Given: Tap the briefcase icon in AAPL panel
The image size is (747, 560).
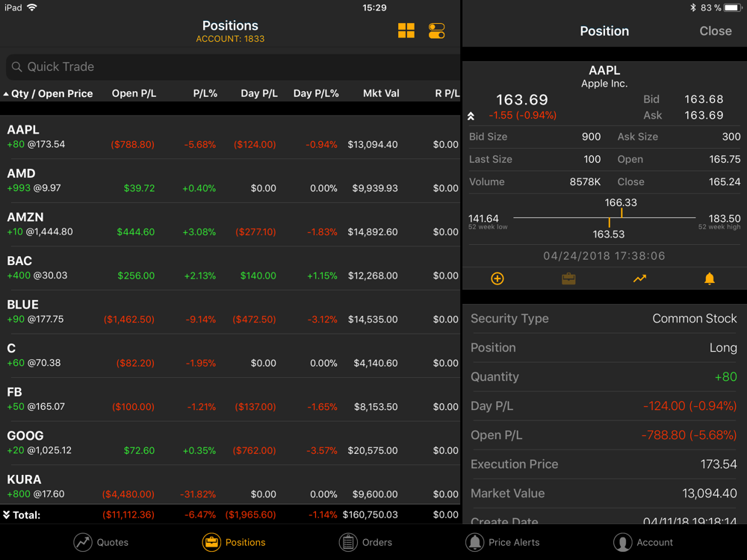Looking at the screenshot, I should pos(568,279).
